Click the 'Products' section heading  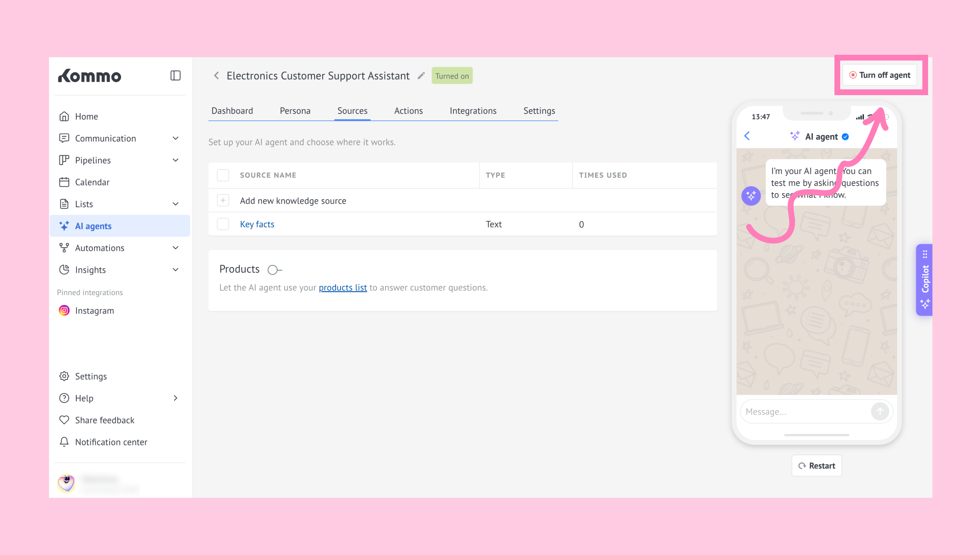pyautogui.click(x=239, y=269)
